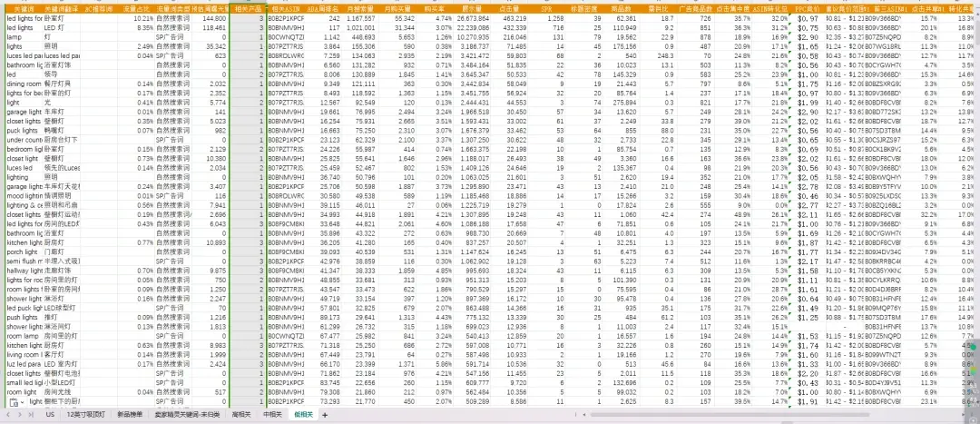
Task: Select the 流量占比 header cell
Action: 135,10
